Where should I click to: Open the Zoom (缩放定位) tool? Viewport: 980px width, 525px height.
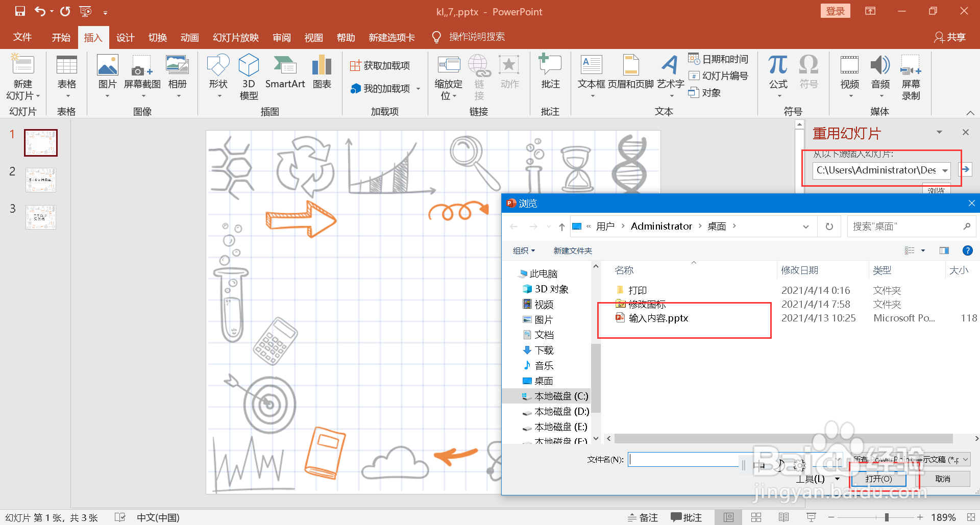point(448,78)
